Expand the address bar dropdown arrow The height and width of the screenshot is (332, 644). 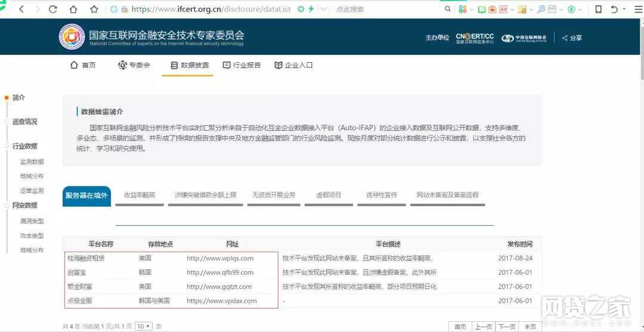click(323, 10)
